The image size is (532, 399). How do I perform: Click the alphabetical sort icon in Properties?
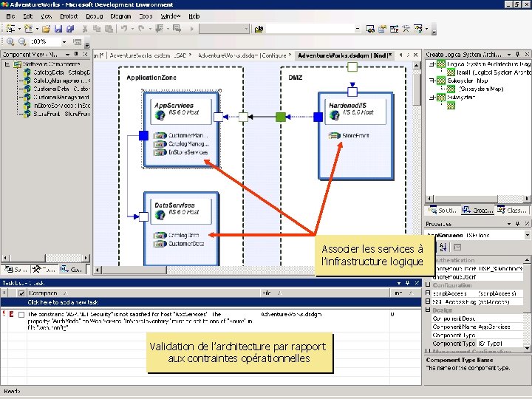443,248
